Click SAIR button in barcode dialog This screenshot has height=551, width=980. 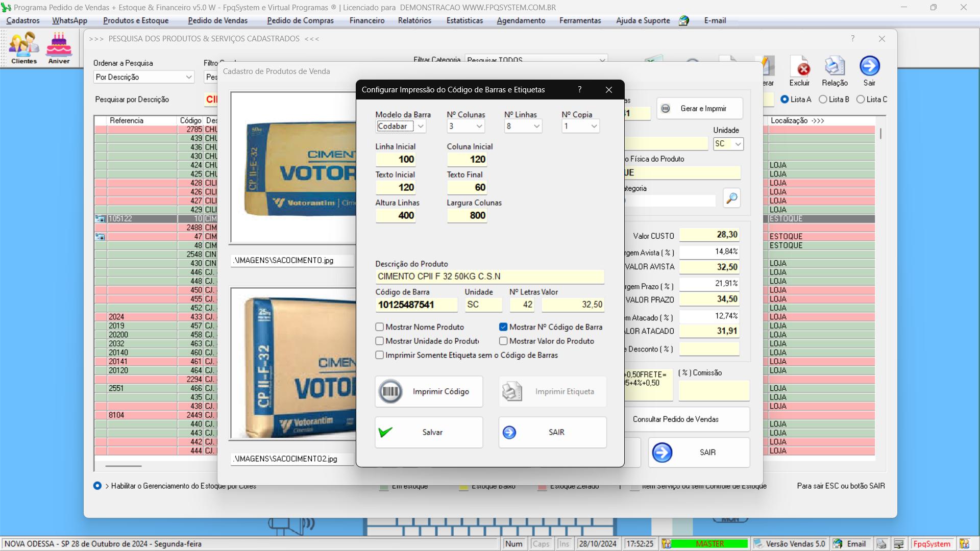(x=552, y=432)
